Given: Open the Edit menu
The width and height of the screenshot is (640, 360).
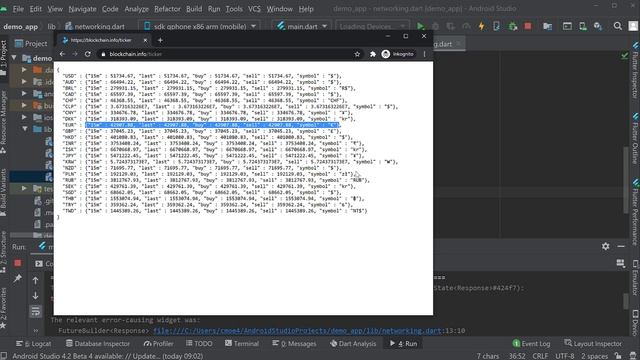Looking at the screenshot, I should click(36, 9).
